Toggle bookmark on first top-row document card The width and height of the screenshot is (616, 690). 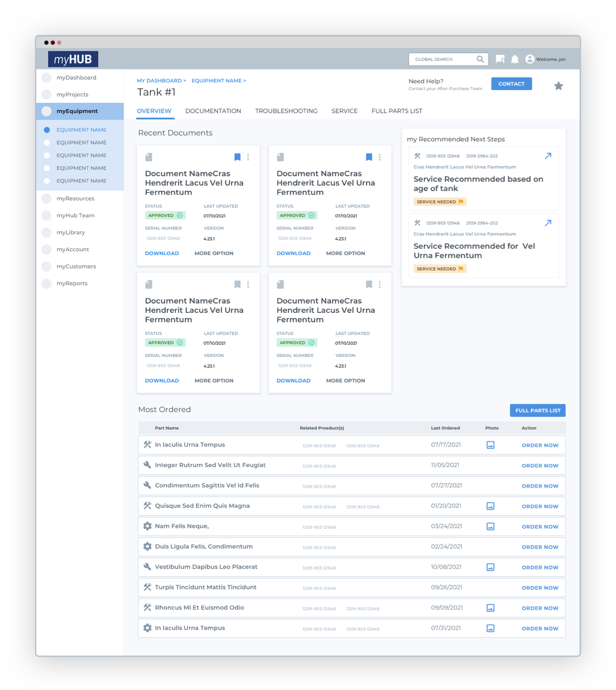coord(237,157)
